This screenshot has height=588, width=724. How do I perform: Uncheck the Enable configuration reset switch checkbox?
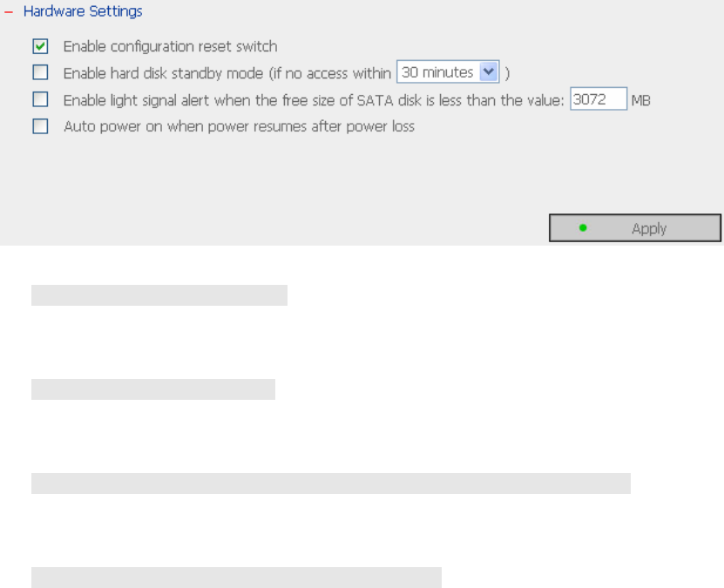[40, 46]
